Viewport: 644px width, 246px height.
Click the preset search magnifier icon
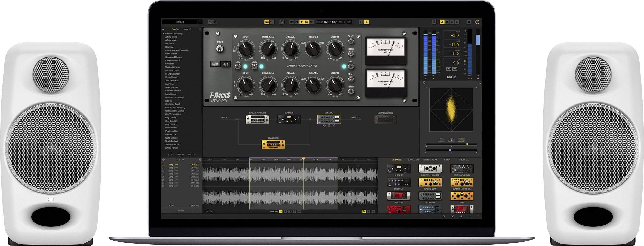(x=200, y=29)
